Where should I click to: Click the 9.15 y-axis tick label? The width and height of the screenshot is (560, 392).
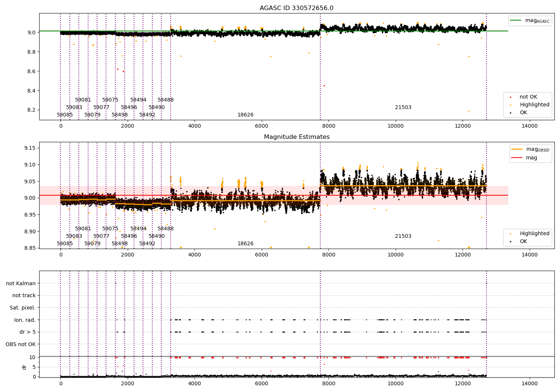click(29, 148)
